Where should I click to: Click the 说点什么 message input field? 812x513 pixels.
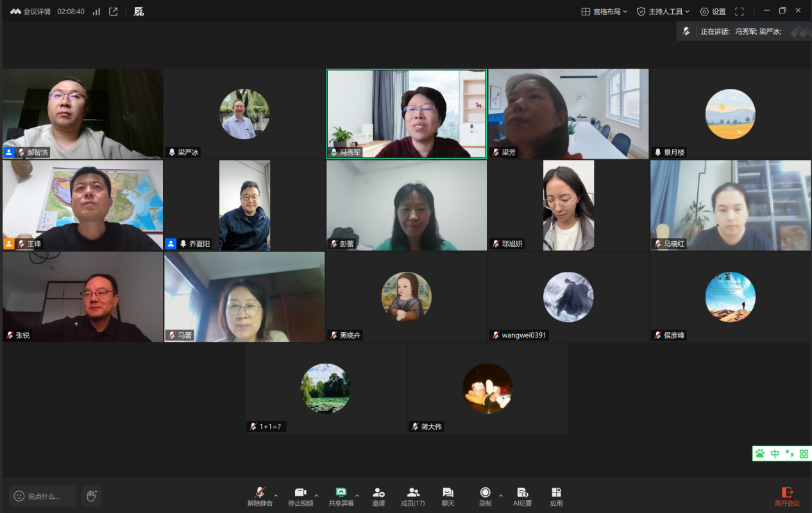tap(43, 496)
